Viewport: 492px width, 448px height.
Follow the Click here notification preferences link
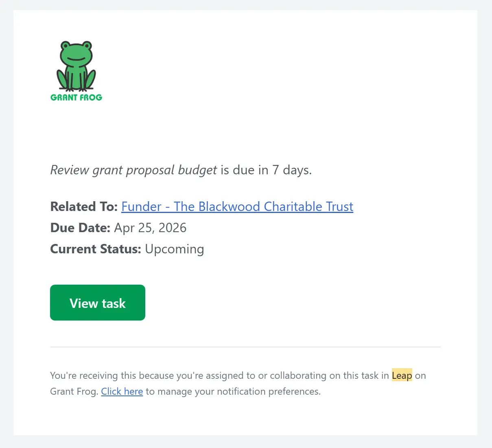pyautogui.click(x=122, y=391)
